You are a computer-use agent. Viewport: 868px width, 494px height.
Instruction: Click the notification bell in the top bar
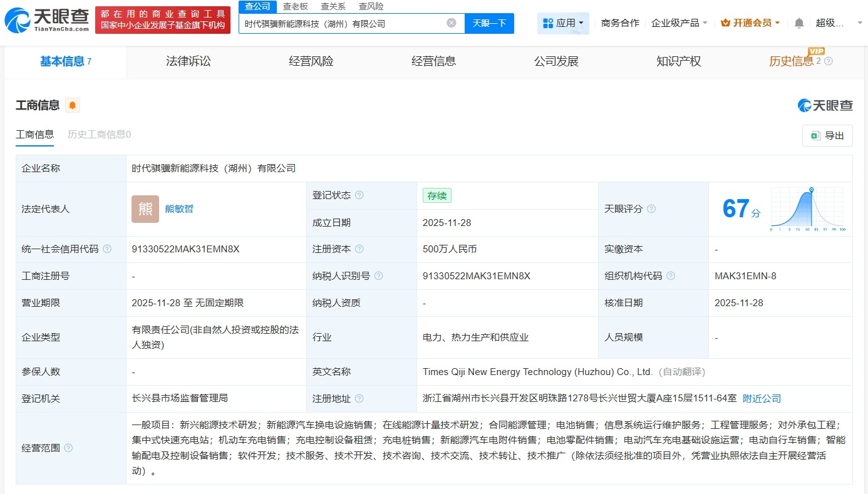pos(798,22)
